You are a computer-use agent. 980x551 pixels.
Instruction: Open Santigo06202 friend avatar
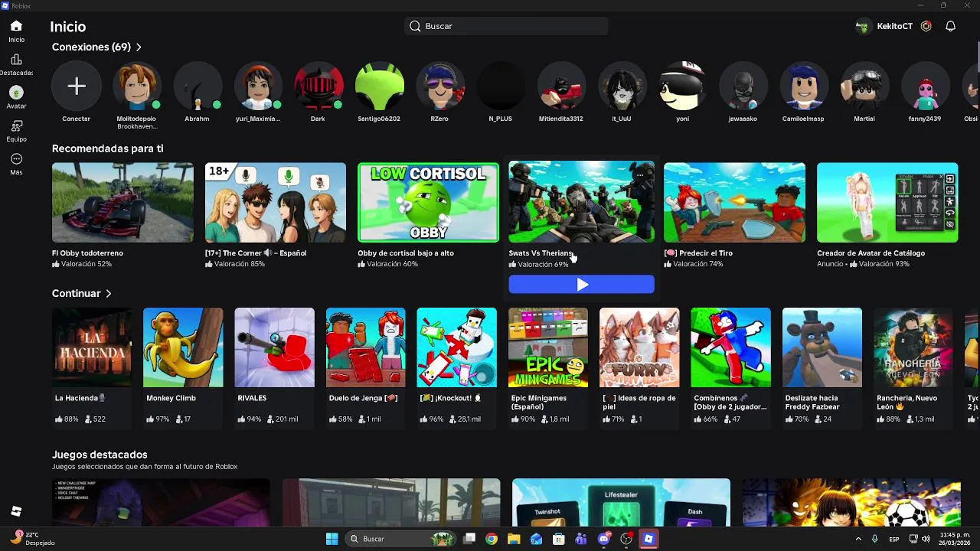[379, 86]
